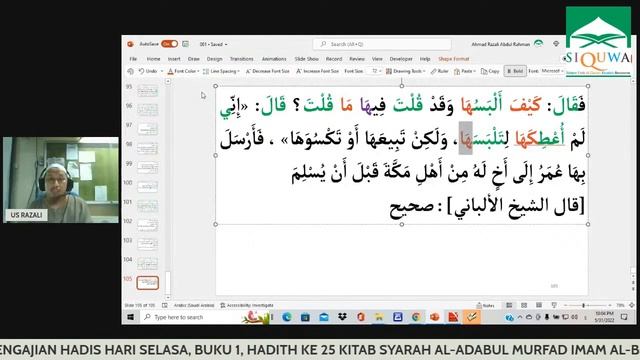Open the Shape Format tab
Viewport: 640px width, 360px height.
[x=453, y=59]
